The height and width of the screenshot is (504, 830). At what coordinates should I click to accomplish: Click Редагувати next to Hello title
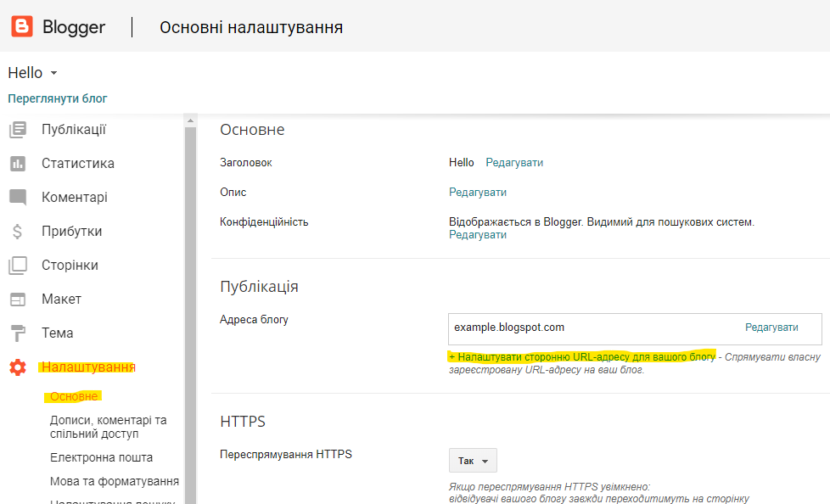pos(514,162)
